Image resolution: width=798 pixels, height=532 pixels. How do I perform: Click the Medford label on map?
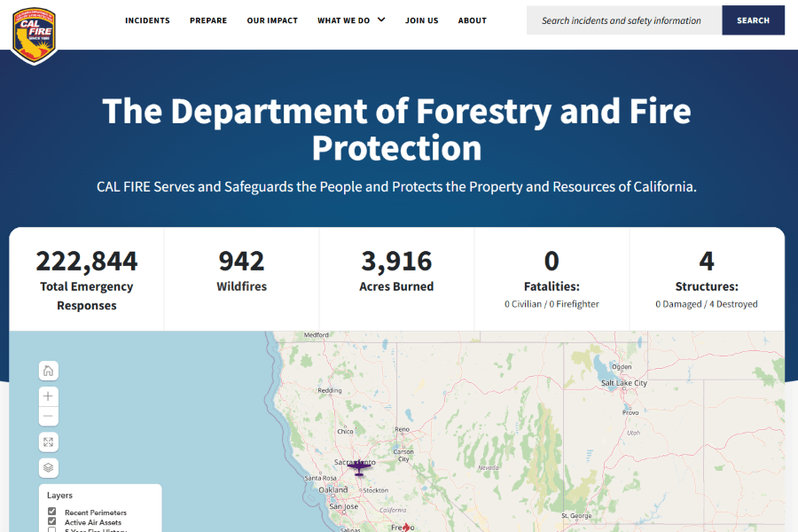(x=316, y=335)
